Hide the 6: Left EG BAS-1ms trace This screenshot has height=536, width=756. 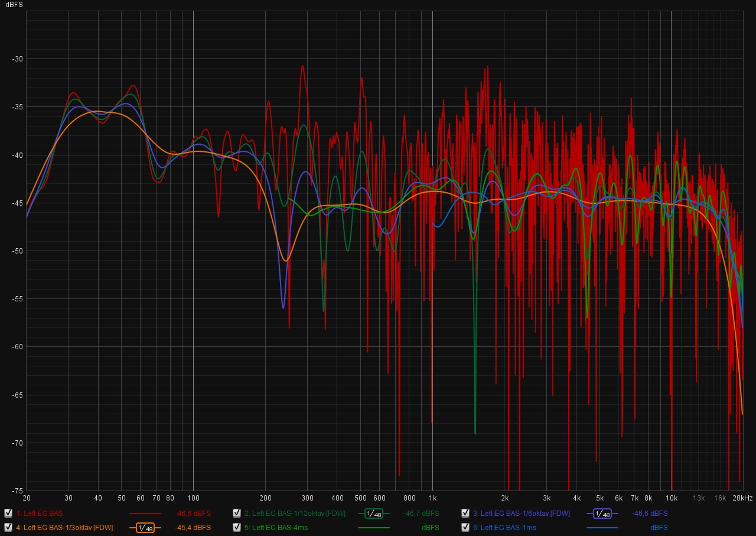click(465, 527)
